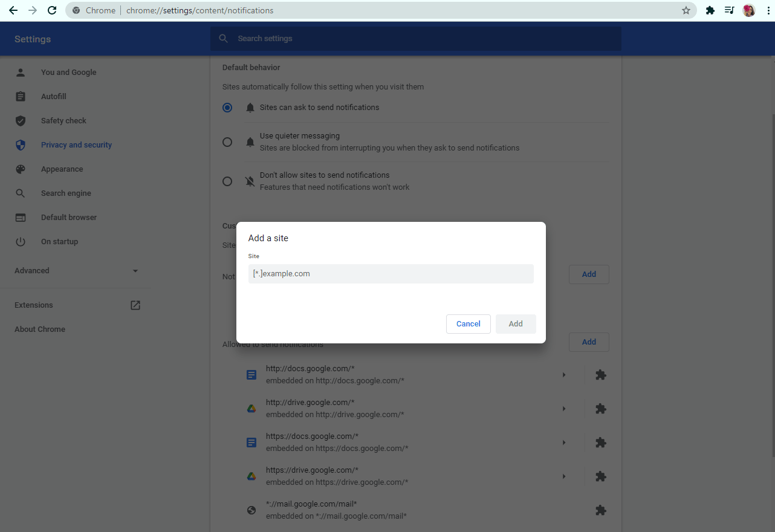Open the Chrome profile avatar

coord(749,10)
